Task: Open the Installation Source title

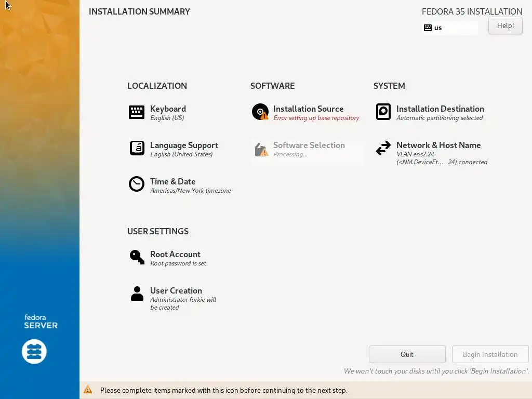Action: click(308, 109)
